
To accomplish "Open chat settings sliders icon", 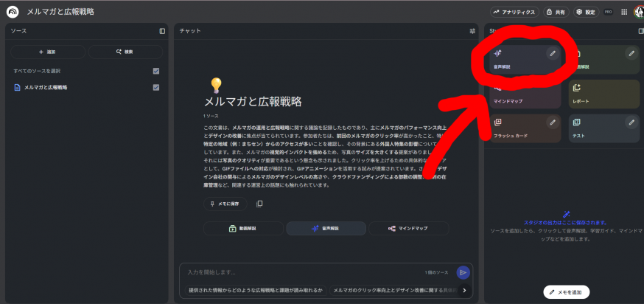I will pyautogui.click(x=472, y=31).
